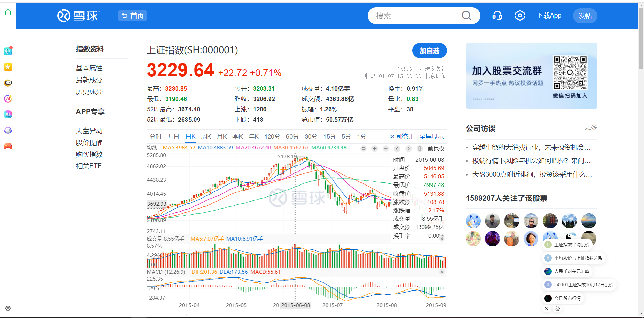Select the 5分 interval tab

coord(346,137)
